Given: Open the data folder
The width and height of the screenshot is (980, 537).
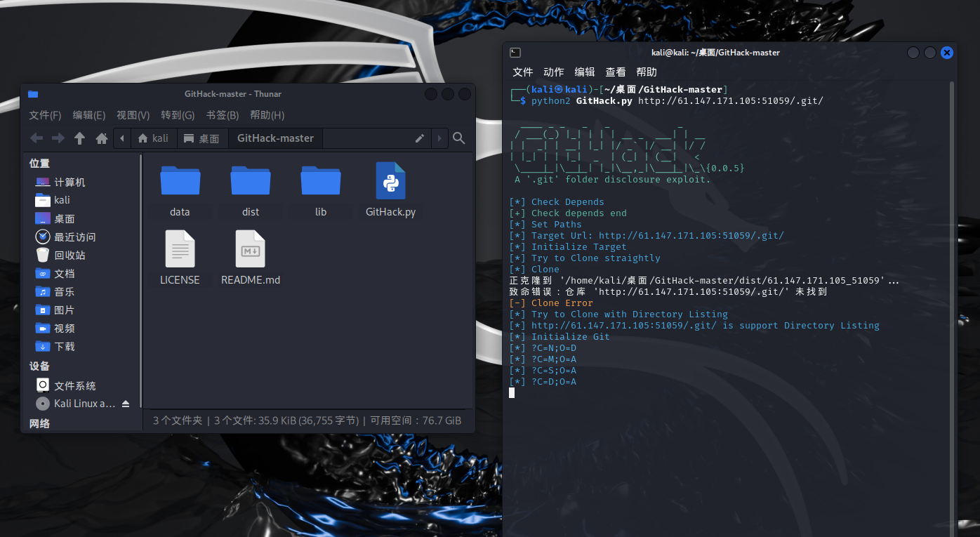Looking at the screenshot, I should [180, 190].
